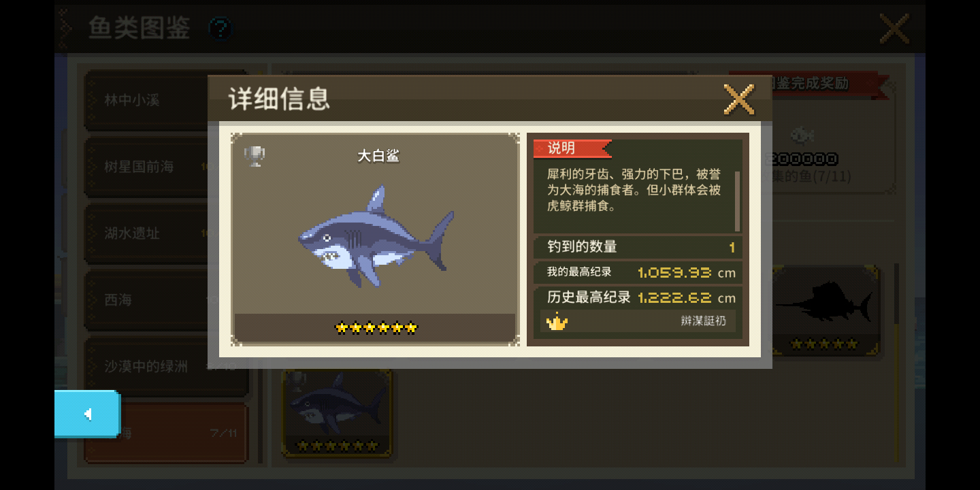The width and height of the screenshot is (980, 490).
Task: Select the shark thumbnail card below dialog
Action: [x=337, y=412]
